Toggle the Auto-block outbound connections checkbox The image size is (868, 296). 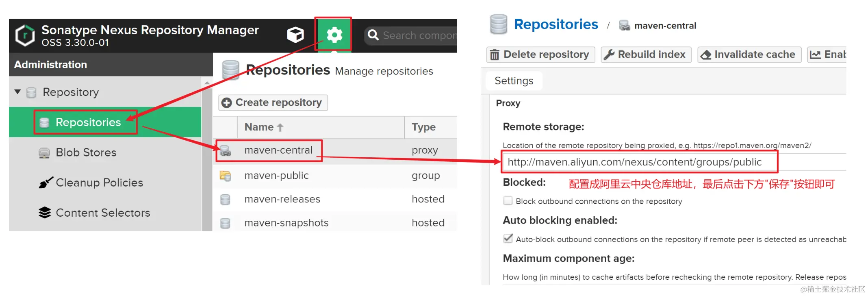[x=508, y=239]
